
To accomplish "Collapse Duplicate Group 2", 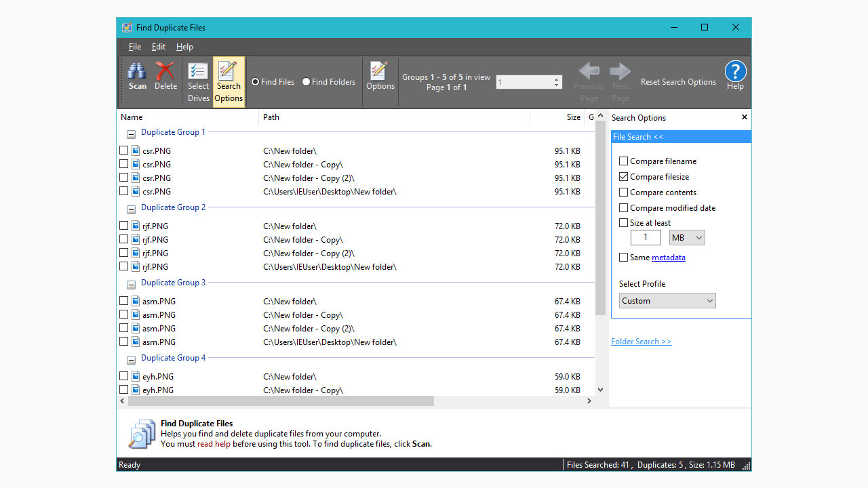I will tap(131, 210).
